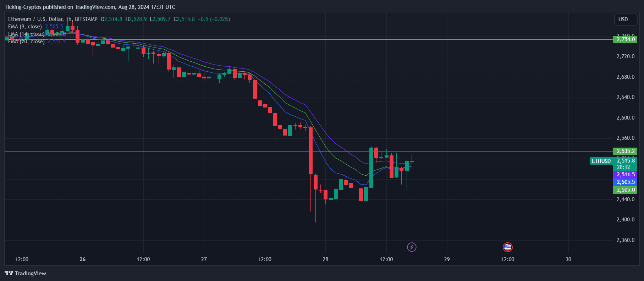Click the purple lightning event icon

(412, 247)
